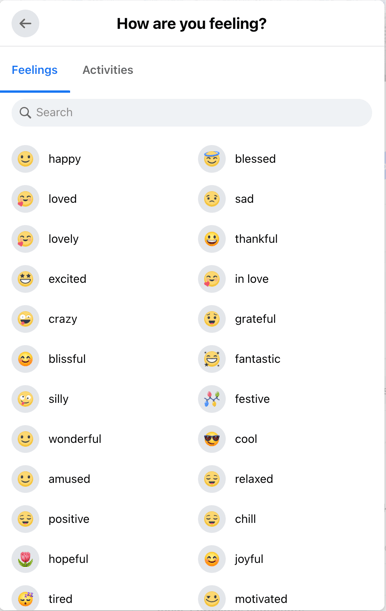Switch to the Activities tab
Image resolution: width=386 pixels, height=611 pixels.
(x=108, y=70)
